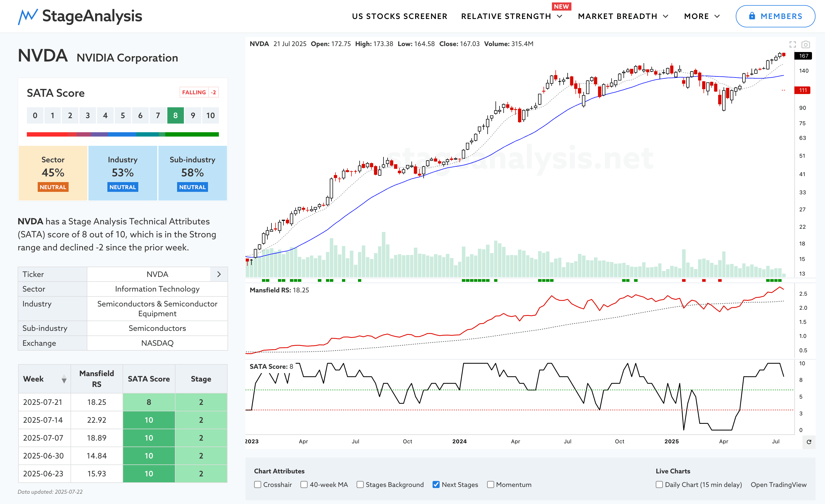Click Mansfield RS value 18.89
This screenshot has height=504, width=825.
97,438
